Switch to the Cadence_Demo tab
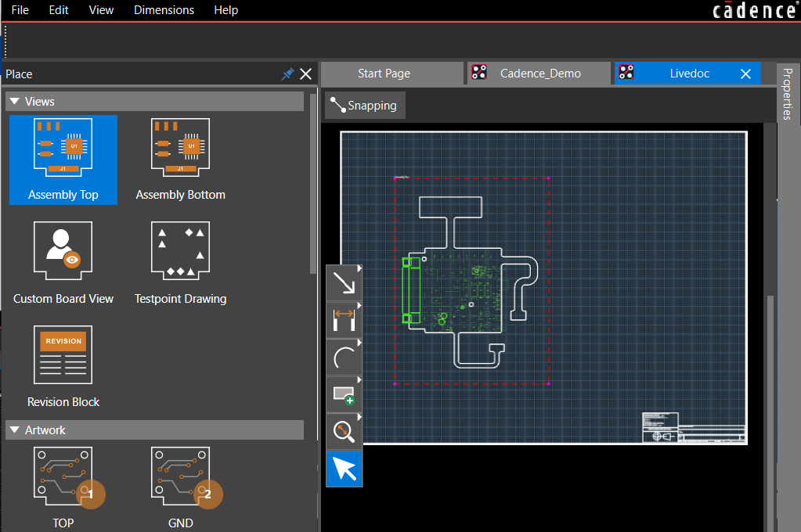The width and height of the screenshot is (801, 532). click(x=539, y=74)
